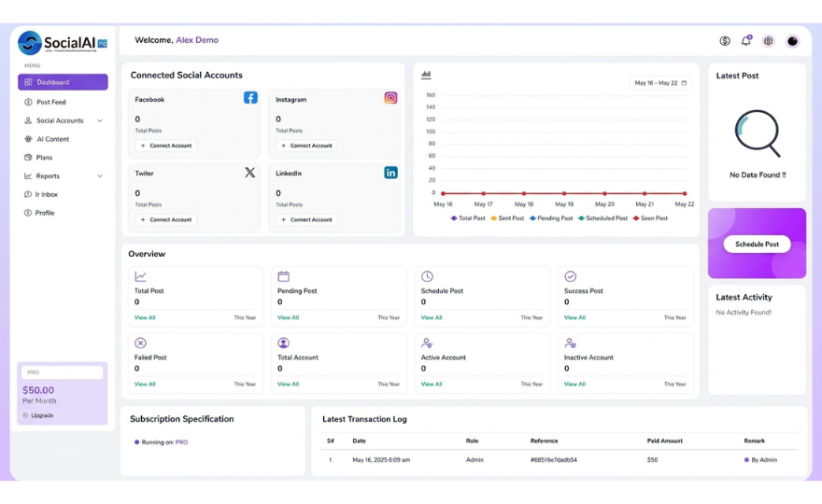Image resolution: width=822 pixels, height=504 pixels.
Task: Click the Instagram logo icon
Action: click(390, 98)
